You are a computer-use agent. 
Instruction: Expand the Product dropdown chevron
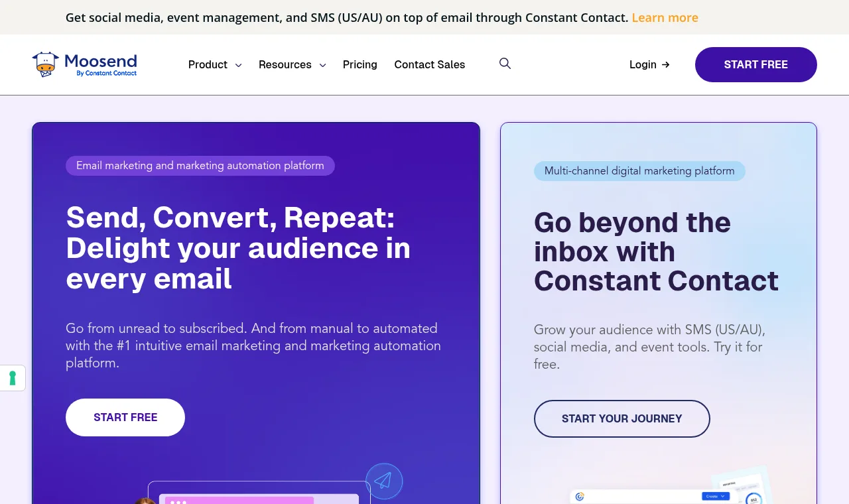point(238,65)
